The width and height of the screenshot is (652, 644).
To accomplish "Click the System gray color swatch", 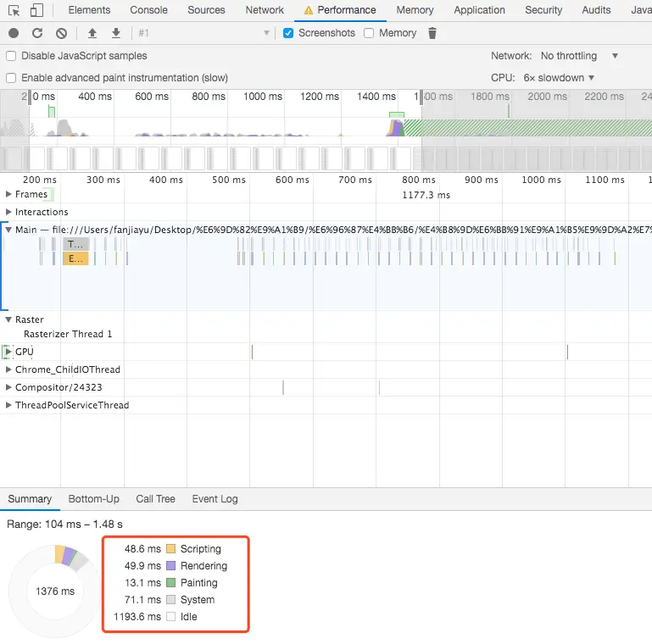I will point(171,600).
